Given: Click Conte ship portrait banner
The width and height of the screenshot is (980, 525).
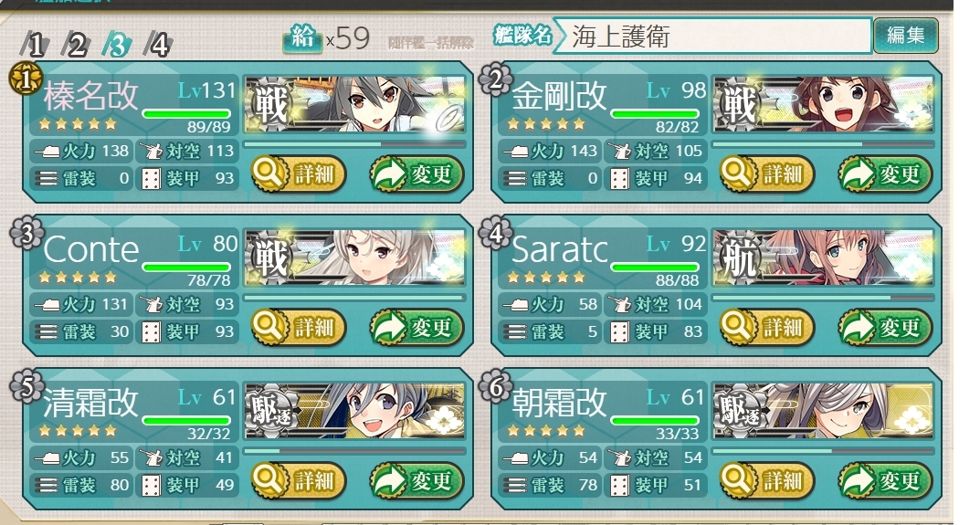Looking at the screenshot, I should [x=355, y=258].
